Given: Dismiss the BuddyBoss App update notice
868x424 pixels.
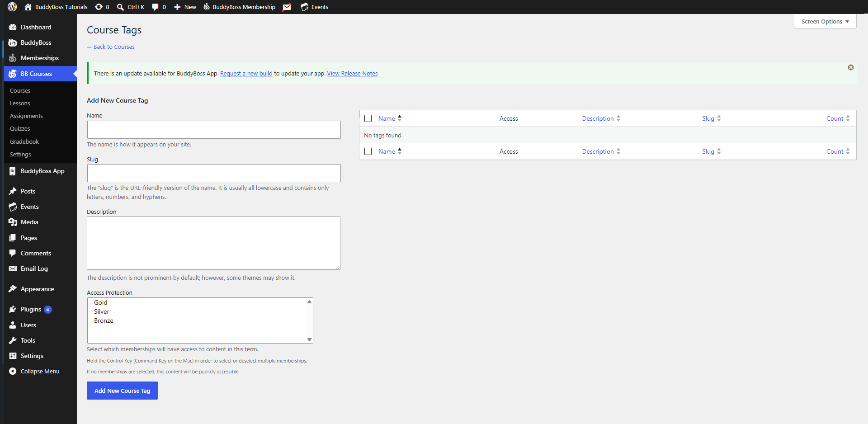Looking at the screenshot, I should coord(851,67).
